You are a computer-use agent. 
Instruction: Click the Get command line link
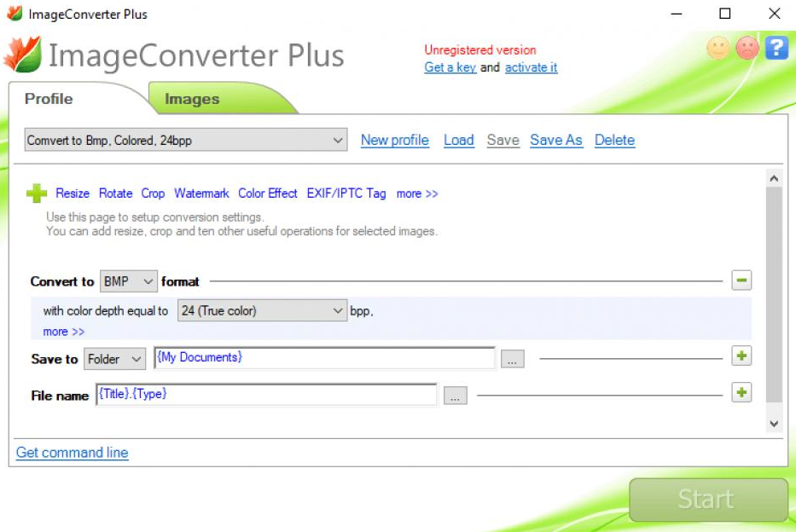[x=72, y=453]
